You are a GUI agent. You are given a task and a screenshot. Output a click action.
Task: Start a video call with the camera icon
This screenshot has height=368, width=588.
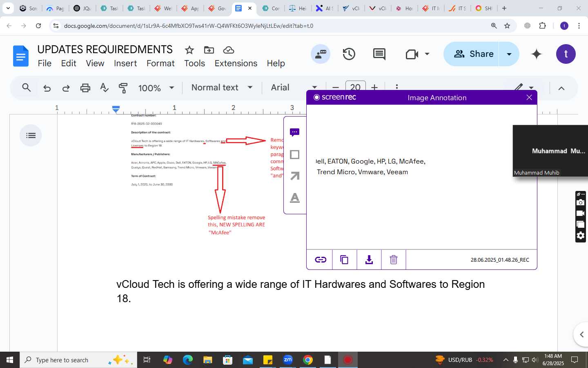coord(412,54)
